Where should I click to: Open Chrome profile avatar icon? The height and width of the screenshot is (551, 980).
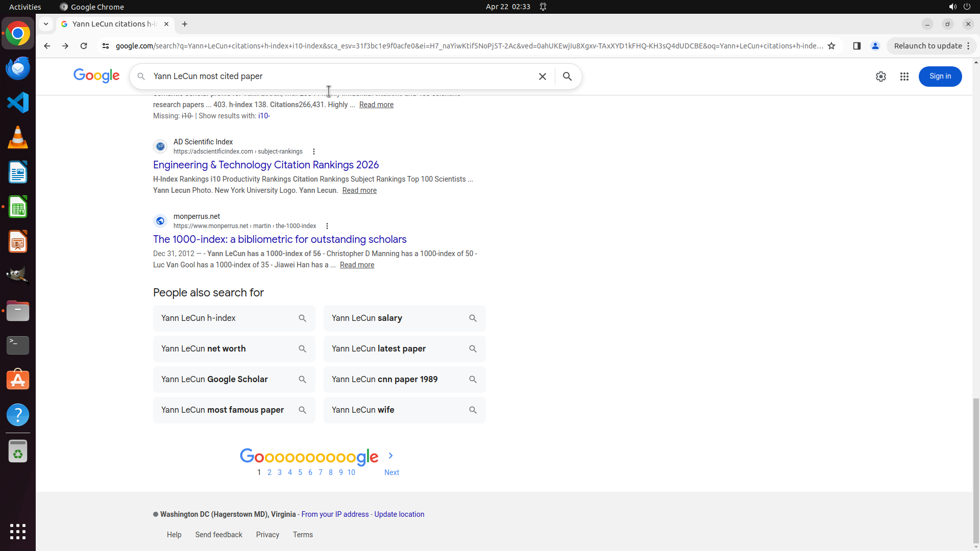click(875, 46)
